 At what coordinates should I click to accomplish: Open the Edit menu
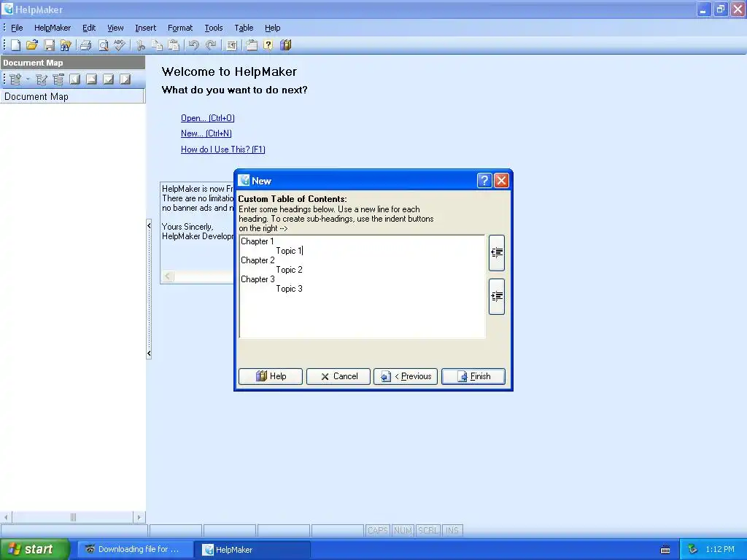[x=89, y=28]
